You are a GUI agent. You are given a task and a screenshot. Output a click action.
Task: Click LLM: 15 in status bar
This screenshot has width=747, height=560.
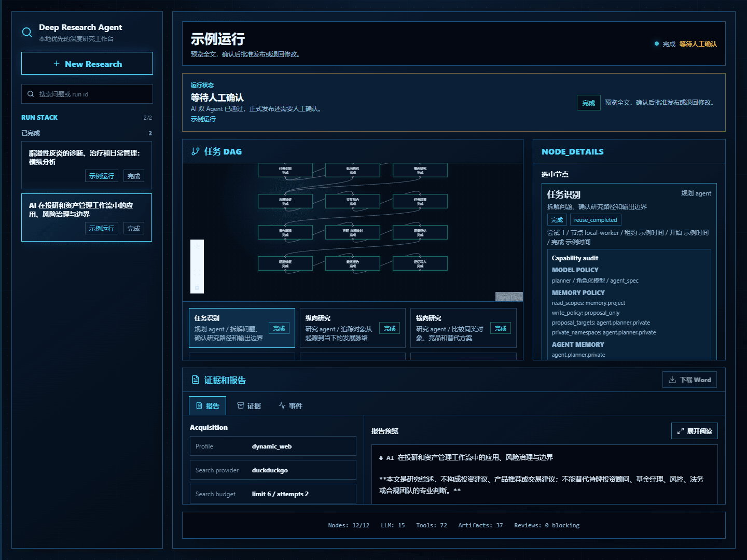point(393,525)
